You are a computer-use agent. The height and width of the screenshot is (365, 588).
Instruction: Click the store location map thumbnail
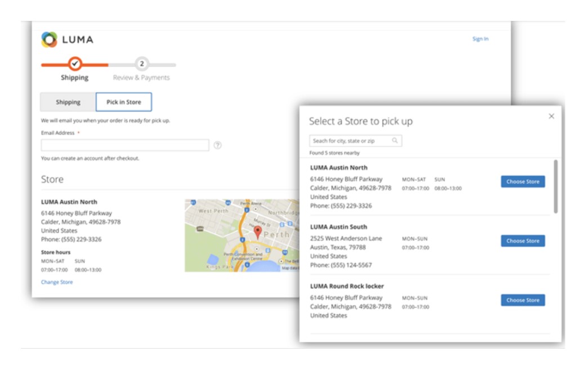242,235
